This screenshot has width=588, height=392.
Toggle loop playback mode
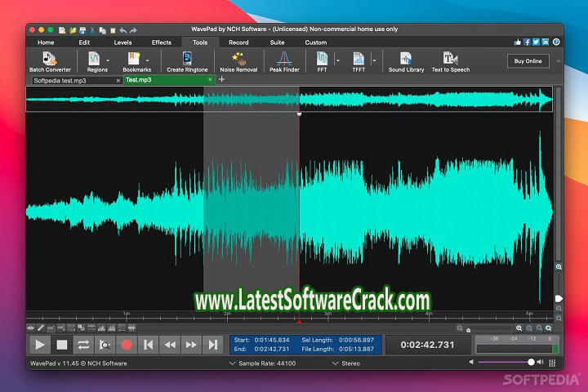coord(83,345)
